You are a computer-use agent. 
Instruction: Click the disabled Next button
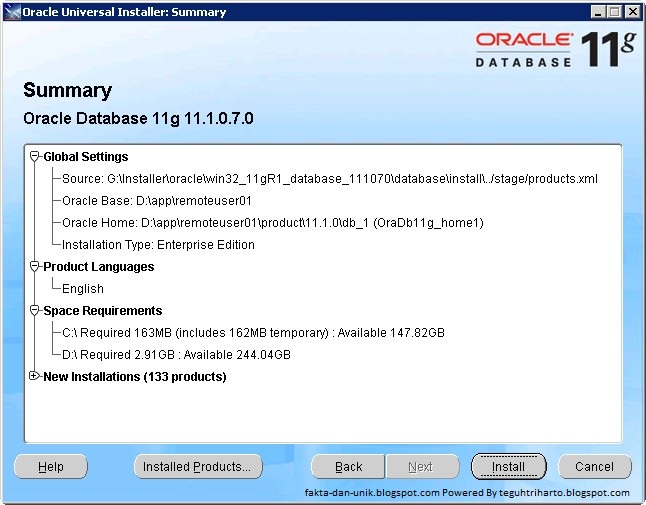[x=422, y=467]
